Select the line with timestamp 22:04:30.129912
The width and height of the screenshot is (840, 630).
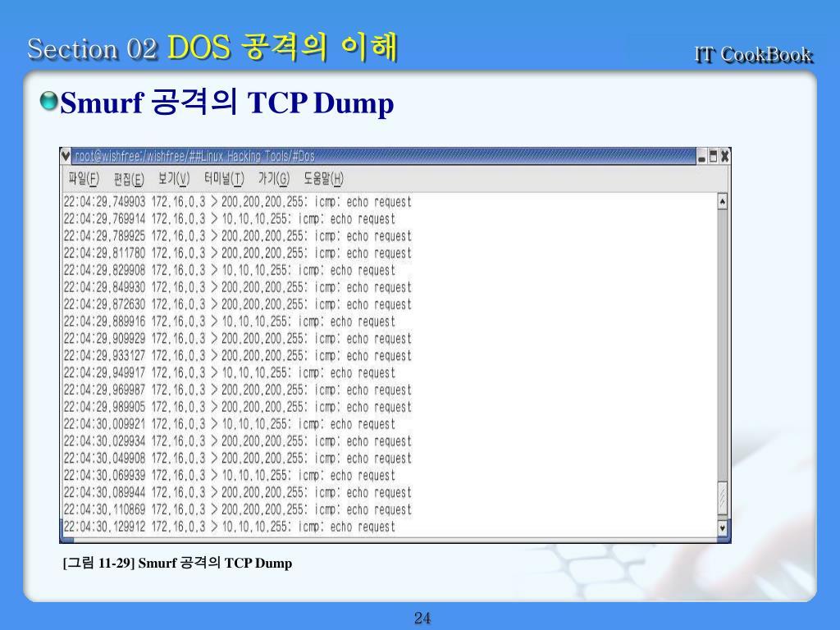(x=230, y=527)
